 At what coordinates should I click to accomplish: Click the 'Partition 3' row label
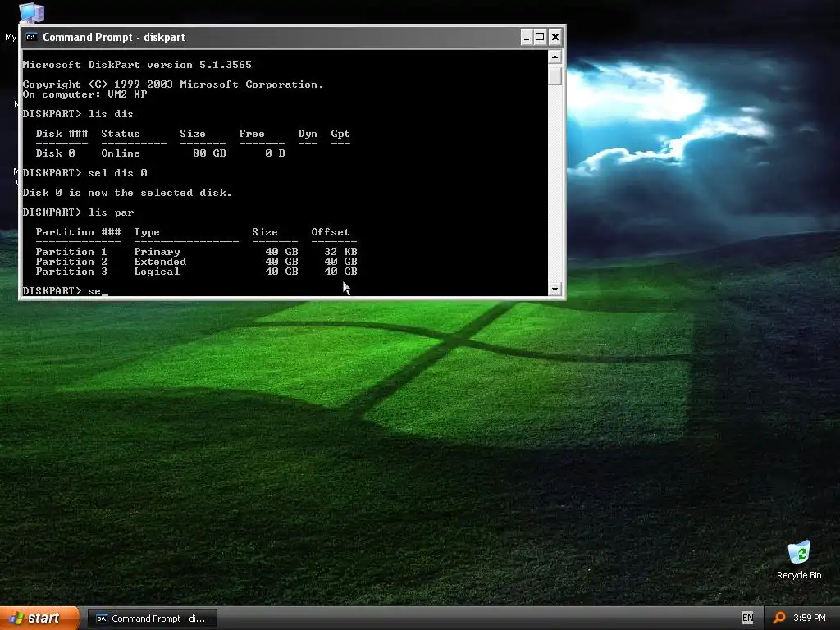(x=71, y=272)
